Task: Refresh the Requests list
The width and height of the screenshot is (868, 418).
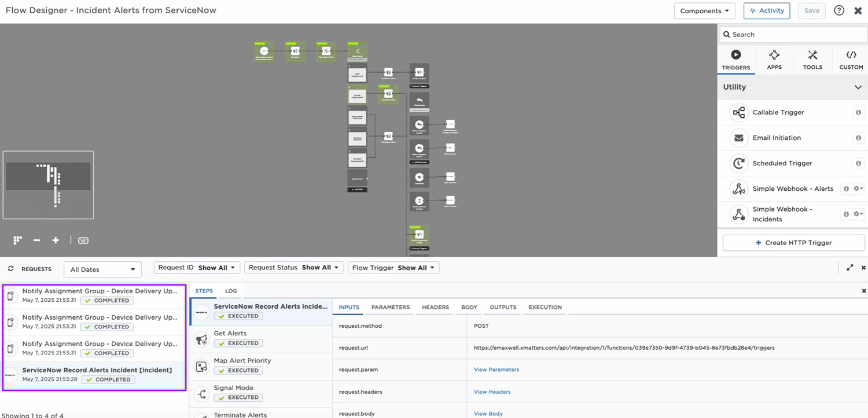Action: [x=10, y=269]
